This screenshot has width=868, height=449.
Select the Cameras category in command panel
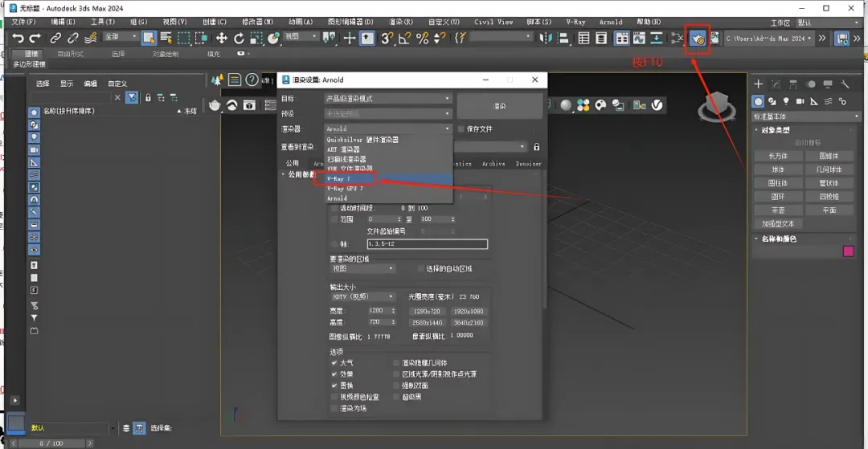pos(800,101)
